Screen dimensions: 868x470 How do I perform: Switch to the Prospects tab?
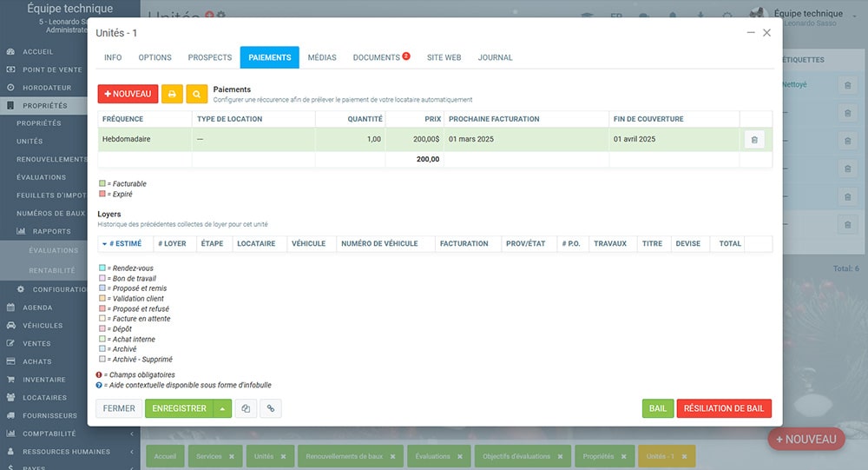point(210,57)
